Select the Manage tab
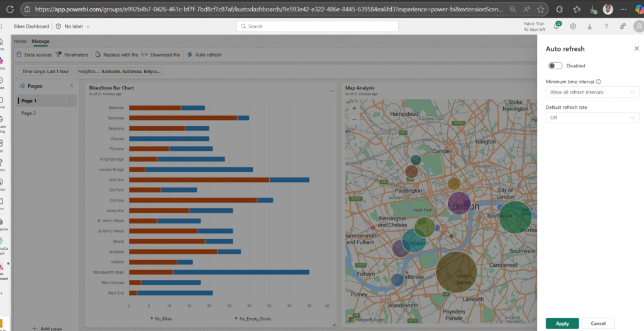This screenshot has height=331, width=644. pos(40,42)
